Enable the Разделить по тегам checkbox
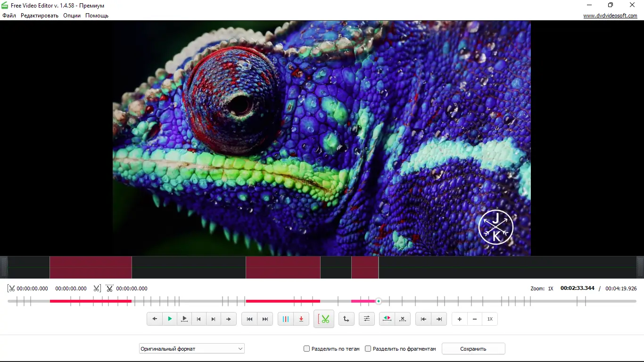Screen dimensions: 644x362 (307, 349)
